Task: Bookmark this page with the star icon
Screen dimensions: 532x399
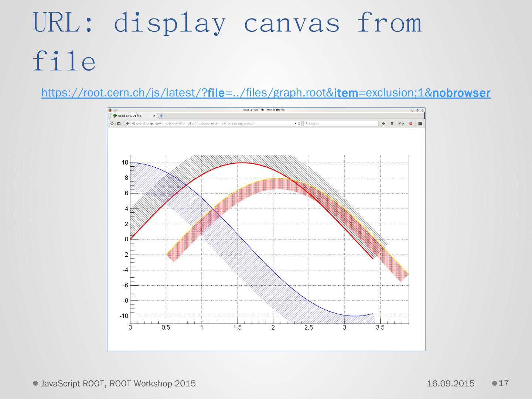Action: tap(112, 123)
